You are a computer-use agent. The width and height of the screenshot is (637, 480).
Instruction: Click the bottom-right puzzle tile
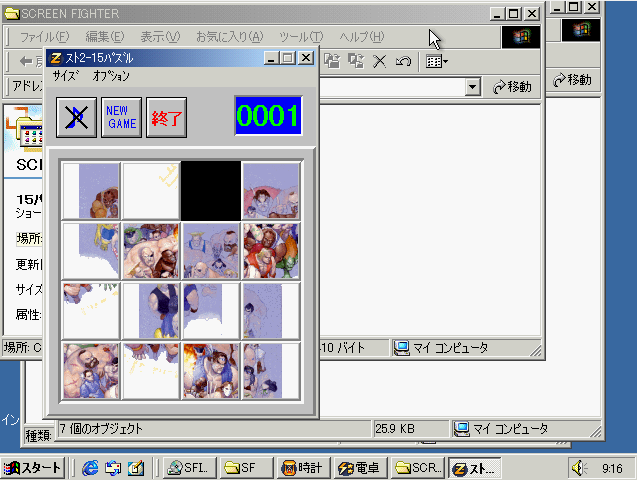pyautogui.click(x=271, y=371)
